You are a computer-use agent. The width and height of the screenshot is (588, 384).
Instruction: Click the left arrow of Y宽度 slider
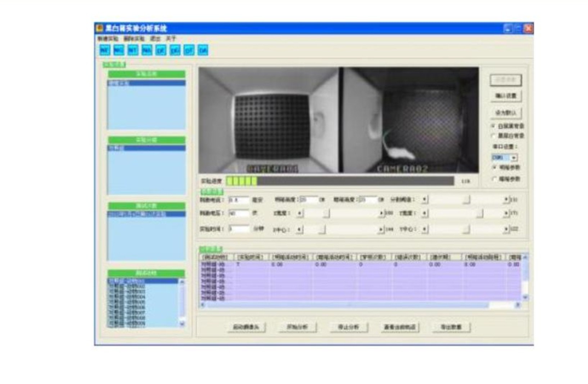click(x=425, y=214)
